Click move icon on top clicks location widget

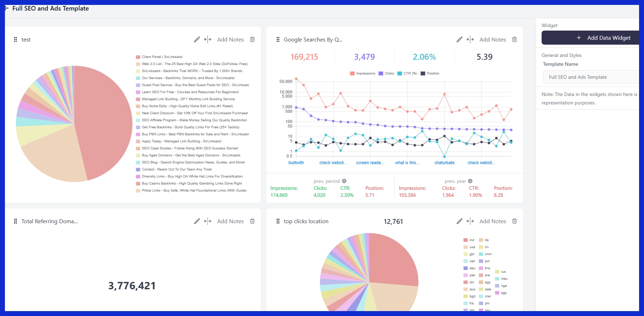(470, 221)
